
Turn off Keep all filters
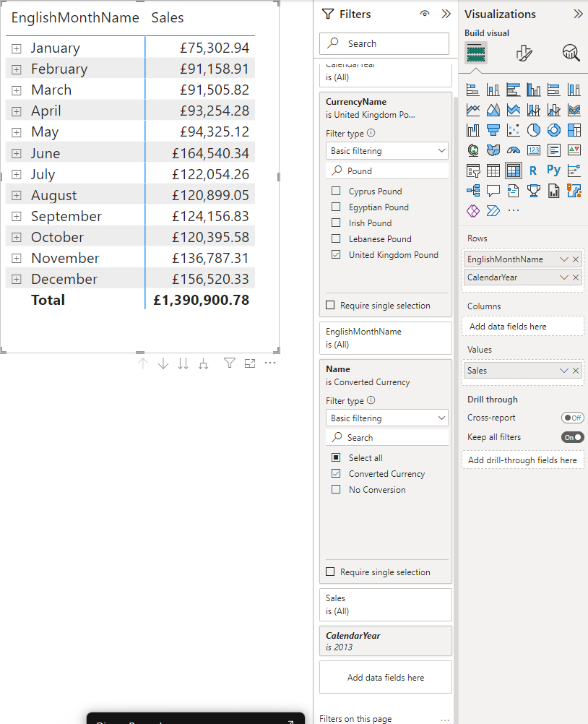[x=572, y=436]
